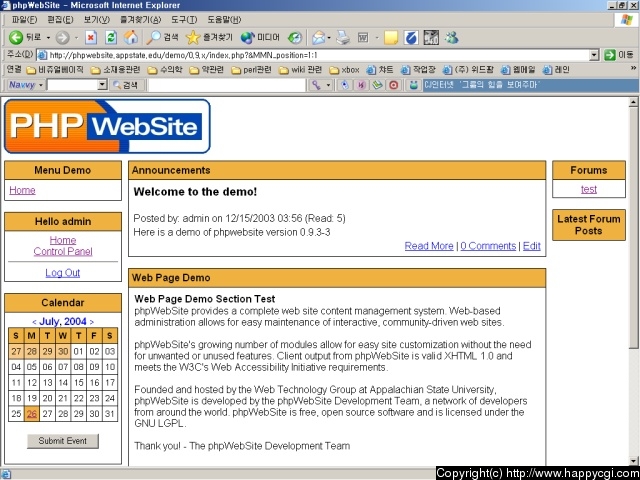Screen dimensions: 640x480
Task: Refresh the page using the green arrows icon
Action: [111, 38]
